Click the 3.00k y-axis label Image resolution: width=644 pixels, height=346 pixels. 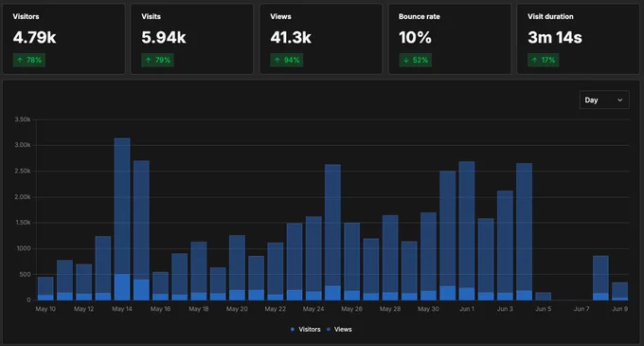point(23,145)
